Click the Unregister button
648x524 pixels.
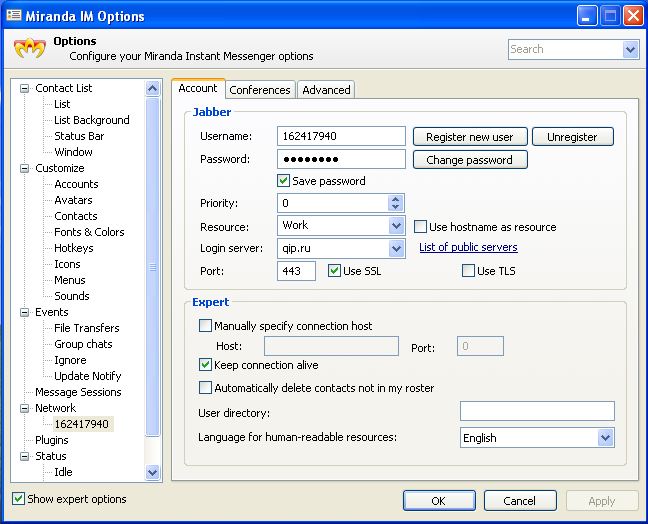572,137
